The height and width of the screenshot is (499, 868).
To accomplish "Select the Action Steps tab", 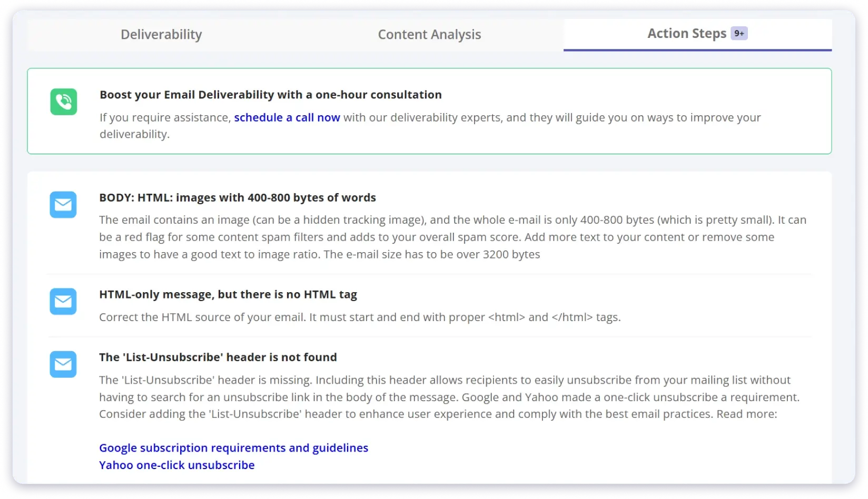I will point(686,33).
